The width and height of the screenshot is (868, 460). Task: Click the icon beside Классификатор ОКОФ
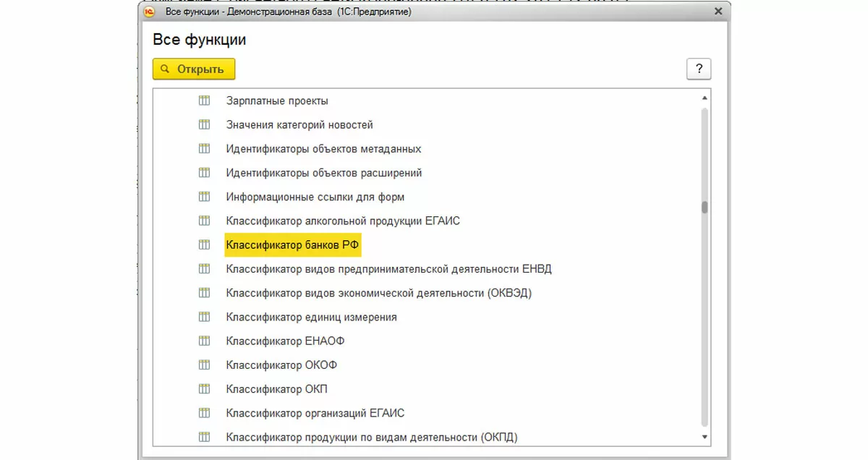[204, 365]
